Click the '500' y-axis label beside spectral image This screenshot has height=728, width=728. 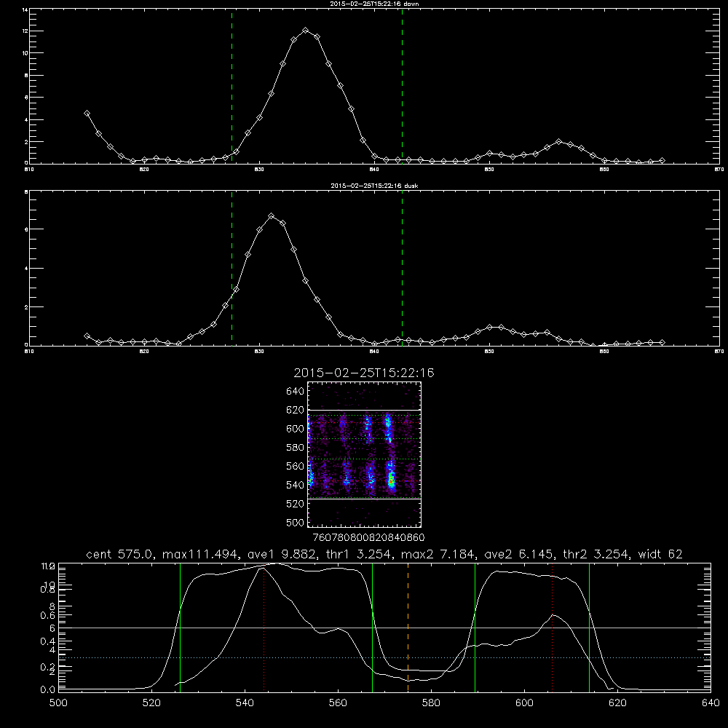[x=295, y=522]
